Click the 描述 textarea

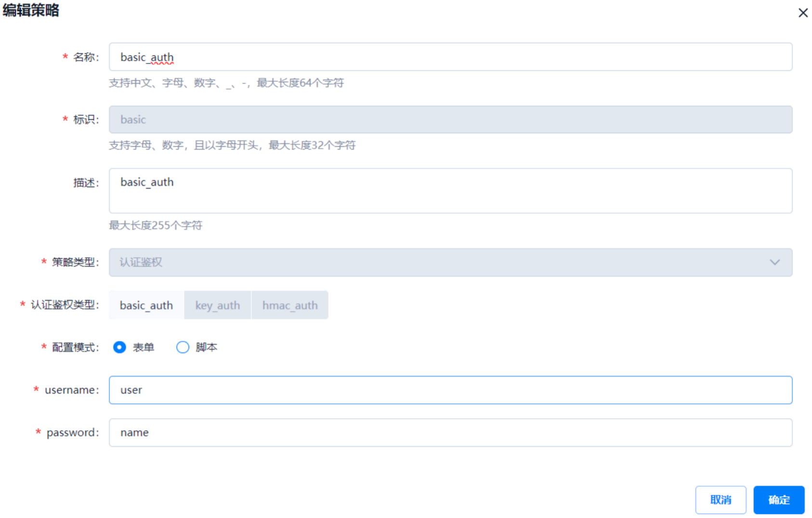(x=450, y=191)
